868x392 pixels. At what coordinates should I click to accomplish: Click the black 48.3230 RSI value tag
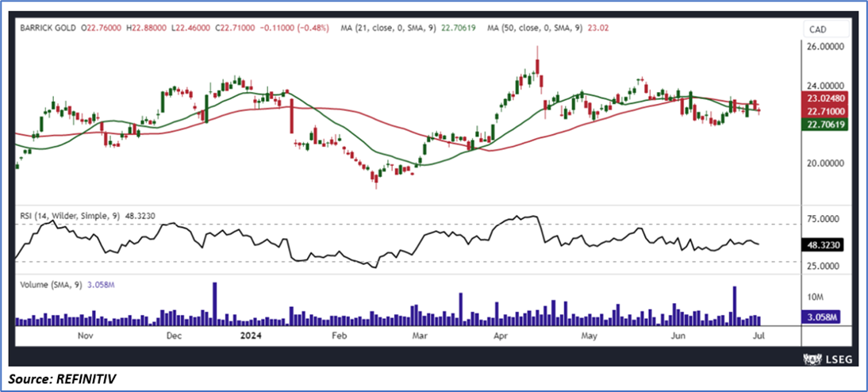(821, 244)
